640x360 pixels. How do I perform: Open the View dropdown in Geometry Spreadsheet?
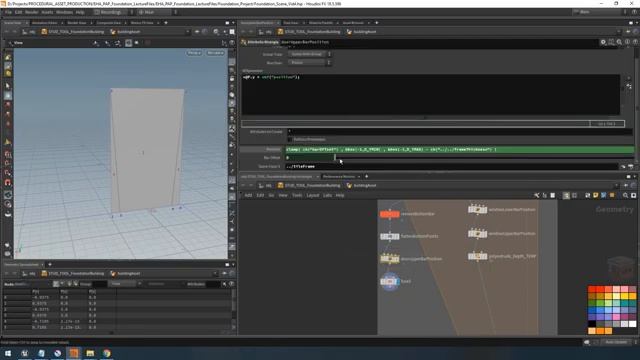pyautogui.click(x=124, y=284)
